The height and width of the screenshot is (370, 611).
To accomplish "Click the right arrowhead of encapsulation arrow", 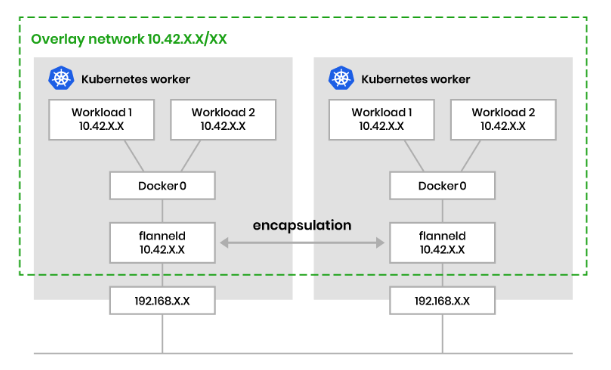I will 380,243.
